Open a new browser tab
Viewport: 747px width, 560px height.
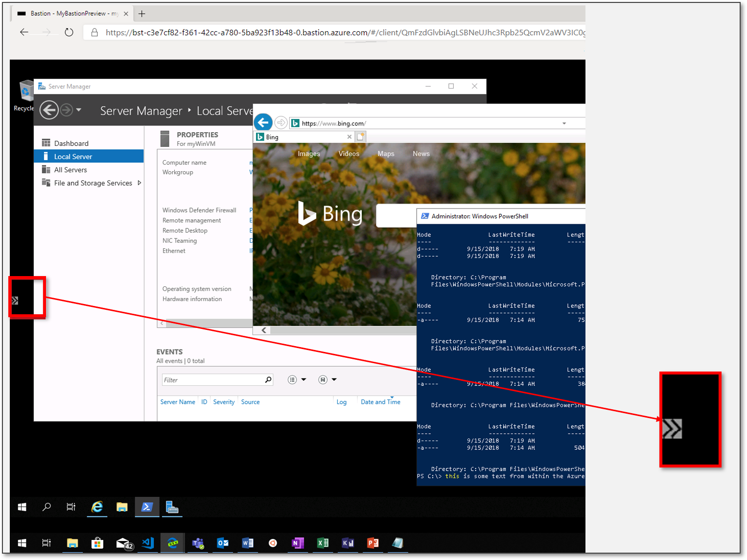(142, 14)
